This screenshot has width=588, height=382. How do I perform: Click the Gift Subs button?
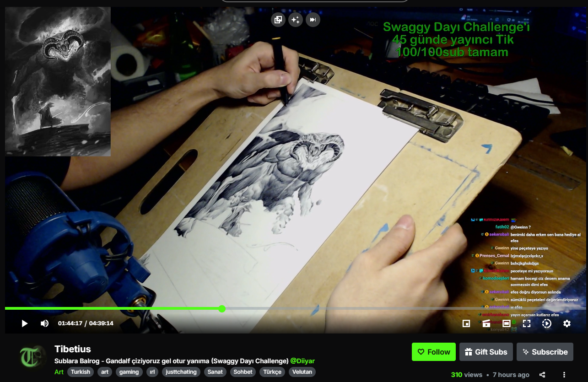point(486,352)
